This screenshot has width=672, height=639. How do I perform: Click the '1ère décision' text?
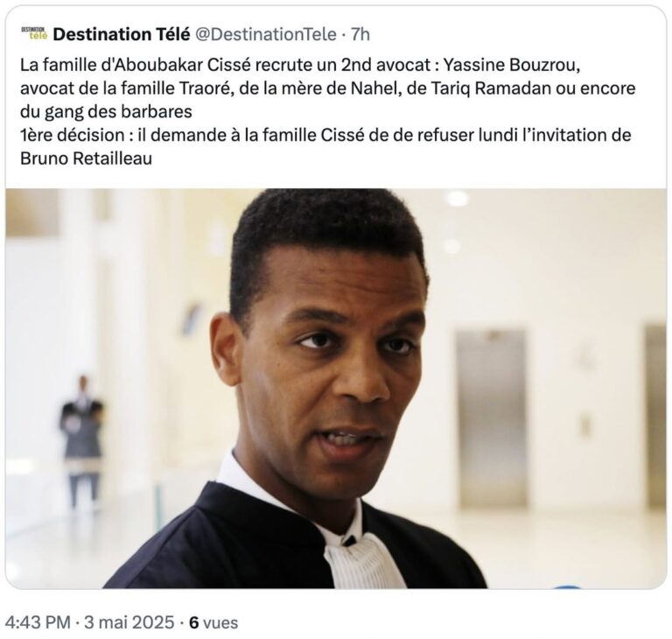73,135
